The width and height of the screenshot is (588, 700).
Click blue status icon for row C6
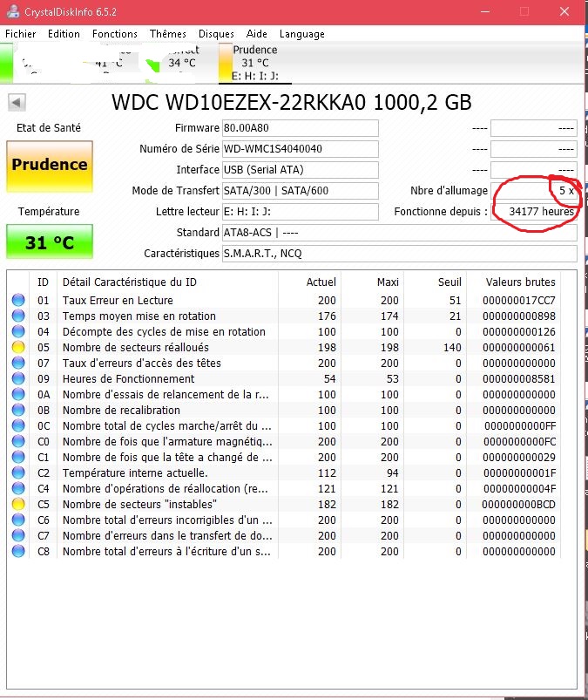pyautogui.click(x=18, y=520)
